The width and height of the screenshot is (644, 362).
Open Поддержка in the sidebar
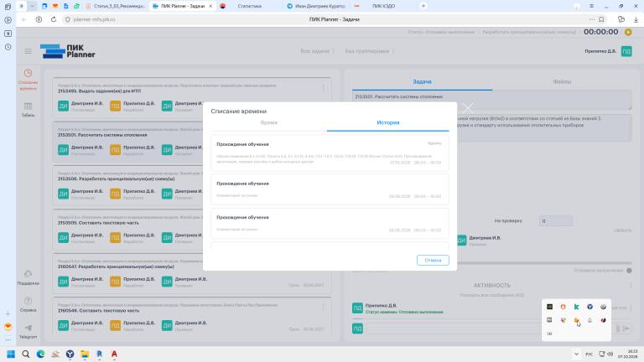coord(28,278)
